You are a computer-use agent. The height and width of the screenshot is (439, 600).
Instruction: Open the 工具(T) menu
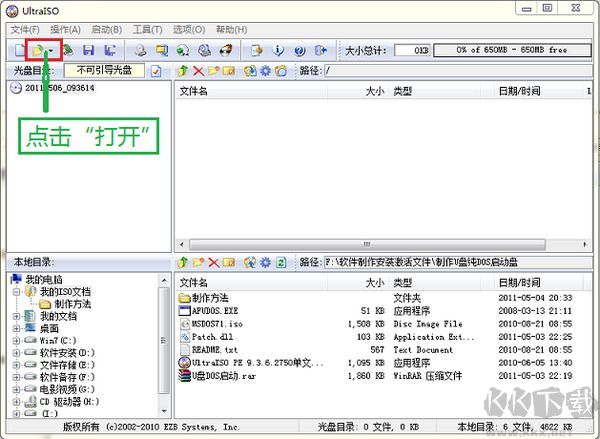tap(147, 29)
